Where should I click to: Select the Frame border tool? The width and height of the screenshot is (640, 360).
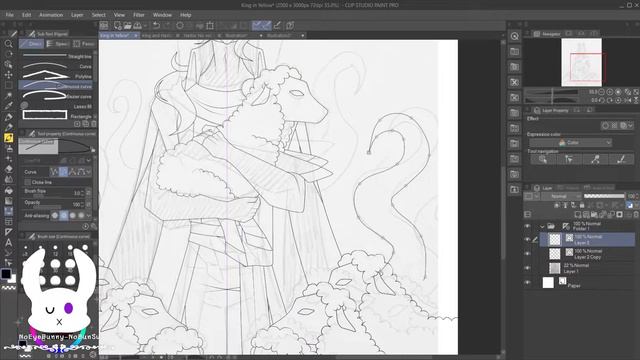(x=8, y=222)
